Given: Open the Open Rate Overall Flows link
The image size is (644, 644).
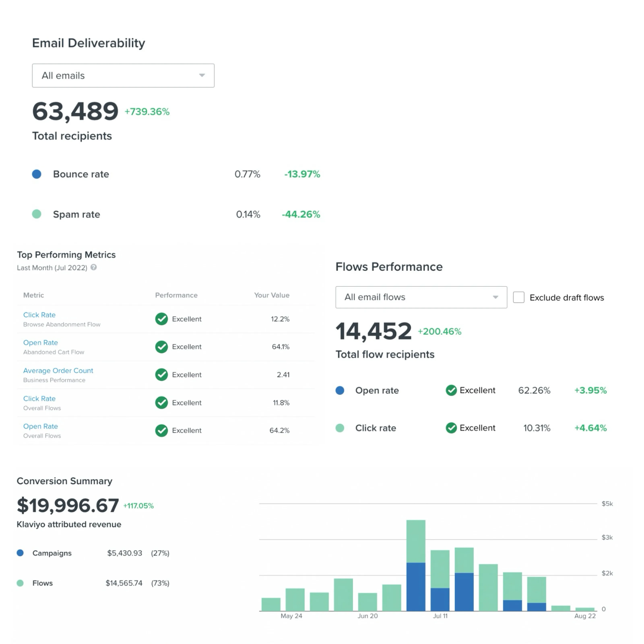Looking at the screenshot, I should [x=40, y=426].
